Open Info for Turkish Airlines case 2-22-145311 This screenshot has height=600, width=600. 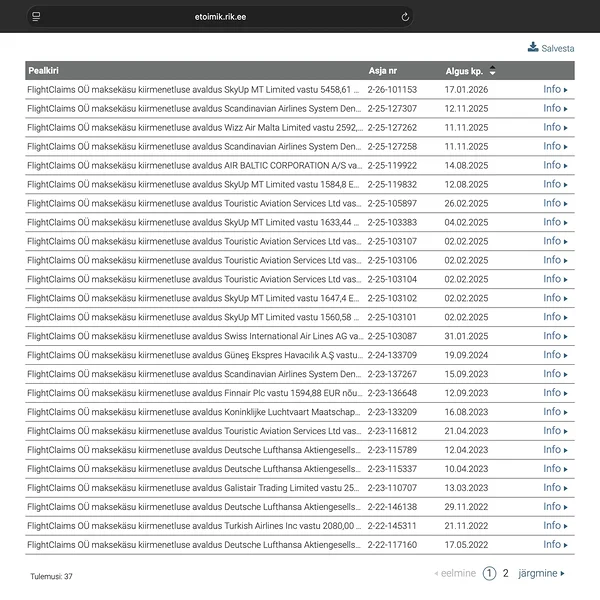(x=552, y=526)
